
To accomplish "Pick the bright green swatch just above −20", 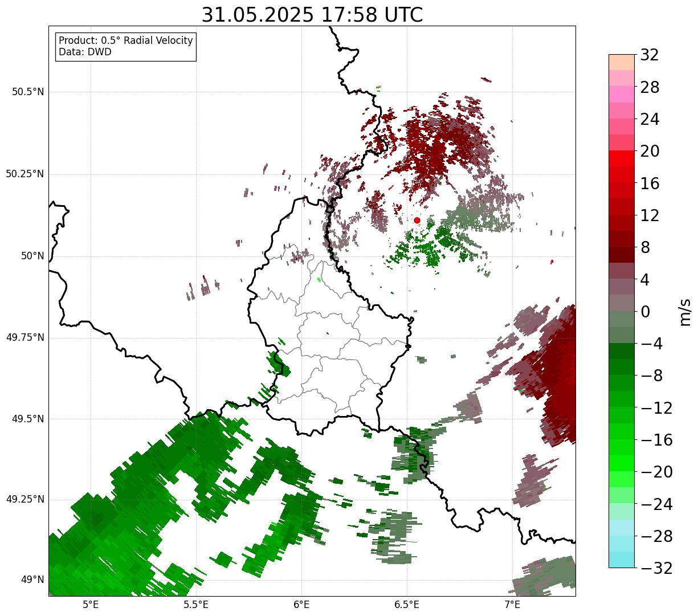I will (622, 463).
